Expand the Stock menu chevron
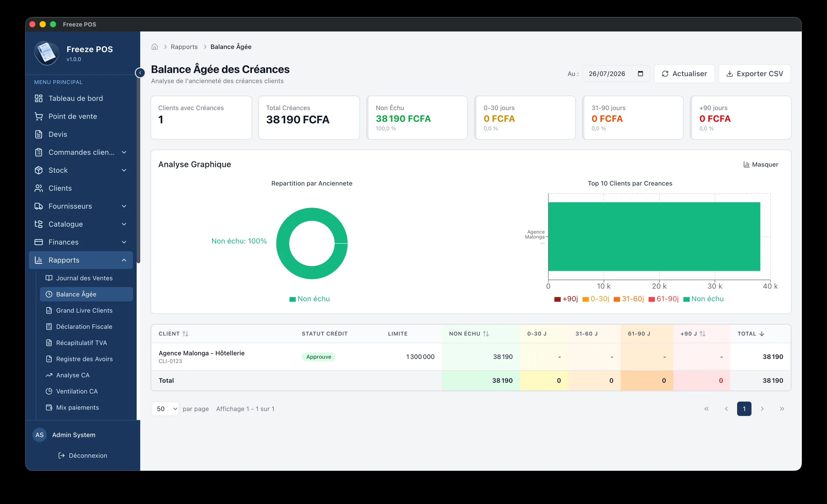This screenshot has width=827, height=504. tap(124, 170)
